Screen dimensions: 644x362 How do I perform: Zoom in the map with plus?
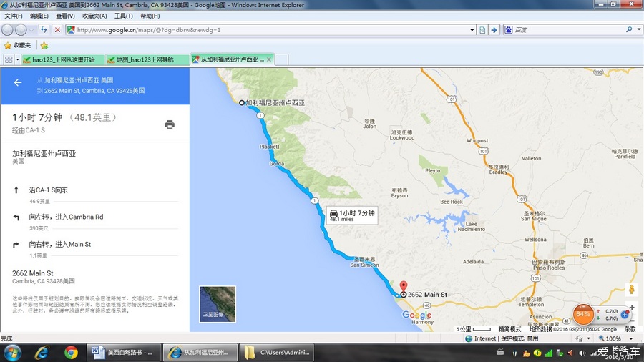pos(632,308)
